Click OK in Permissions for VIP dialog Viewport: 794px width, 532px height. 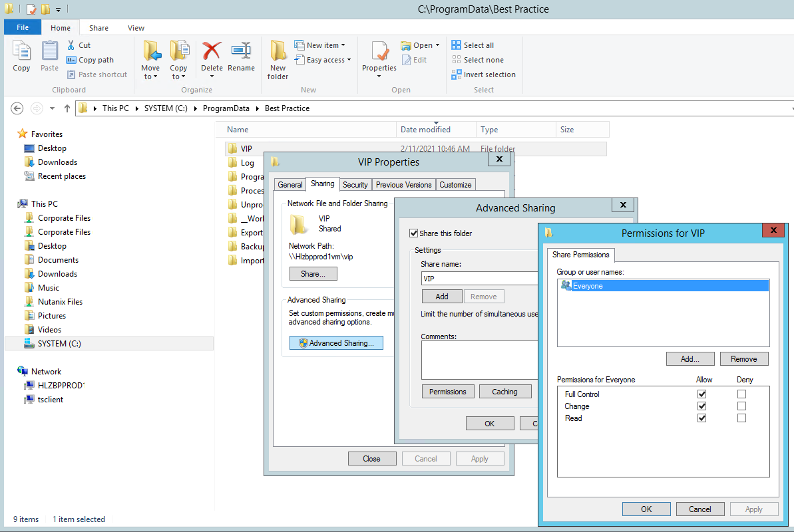[x=646, y=509]
